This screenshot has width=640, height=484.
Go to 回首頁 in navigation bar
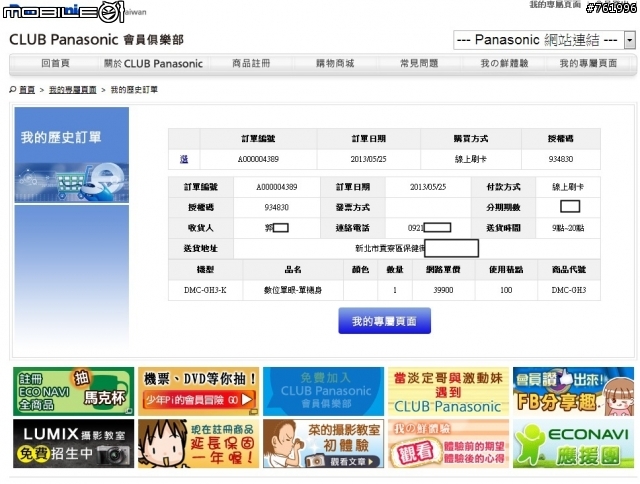point(56,63)
